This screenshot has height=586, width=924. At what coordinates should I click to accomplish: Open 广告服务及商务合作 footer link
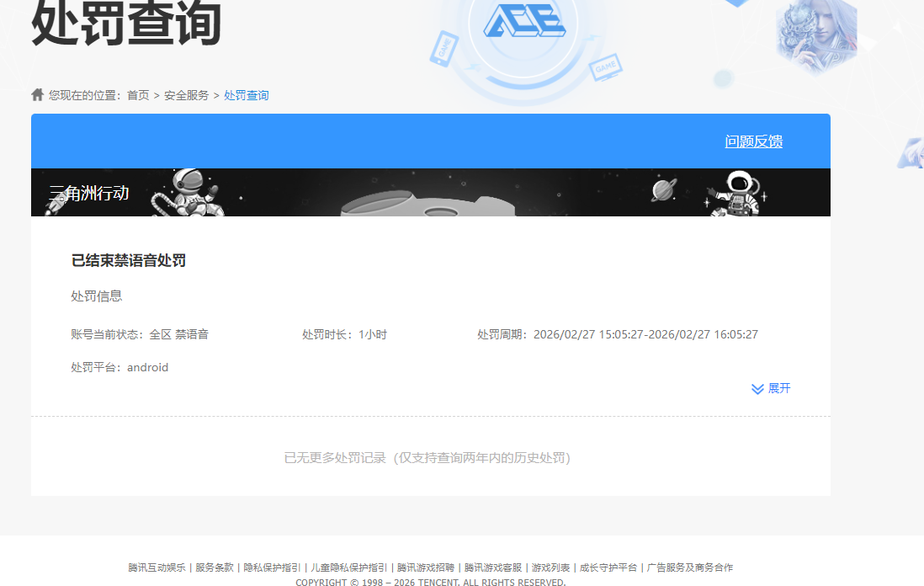[690, 567]
